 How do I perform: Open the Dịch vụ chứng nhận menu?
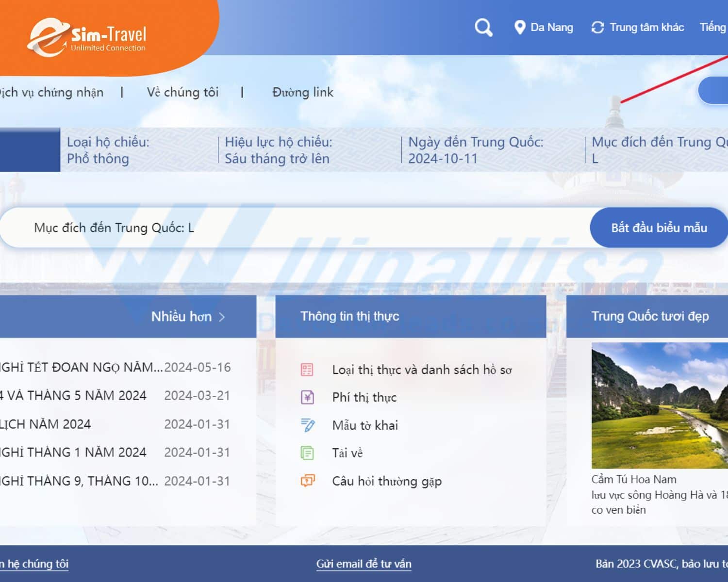coord(52,92)
